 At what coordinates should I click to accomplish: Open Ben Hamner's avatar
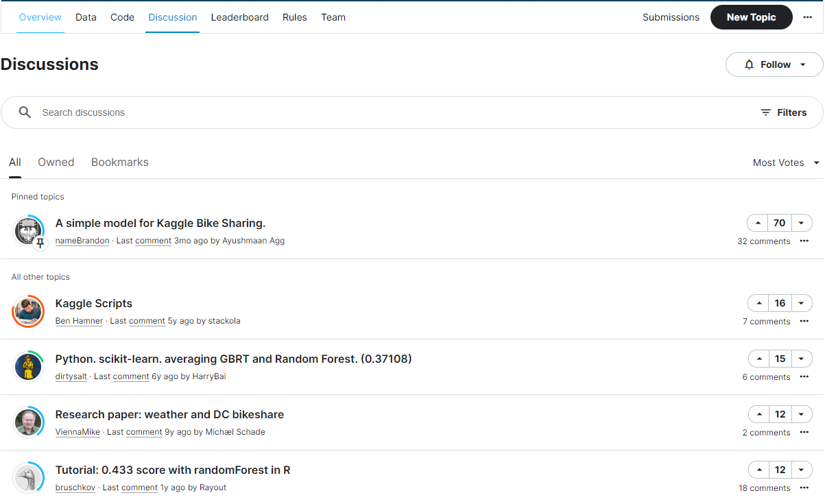(x=29, y=311)
